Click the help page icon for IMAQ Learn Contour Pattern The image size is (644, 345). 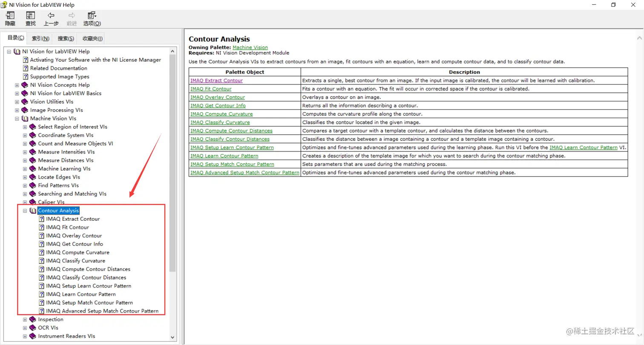[x=42, y=294]
